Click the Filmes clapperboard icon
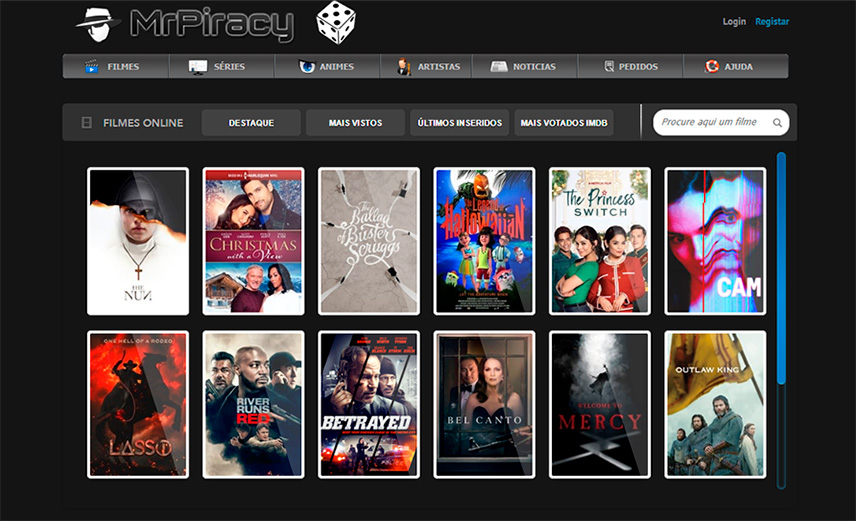The height and width of the screenshot is (521, 856). tap(92, 66)
